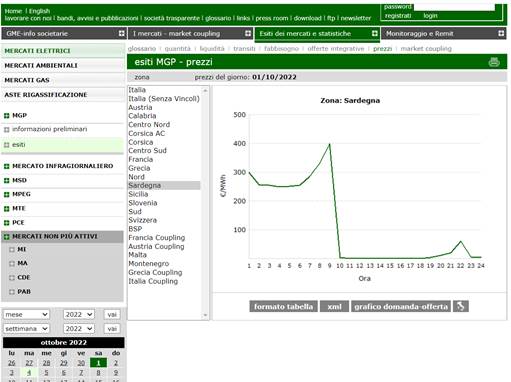Expand the PCE section plus icon

(x=6, y=223)
